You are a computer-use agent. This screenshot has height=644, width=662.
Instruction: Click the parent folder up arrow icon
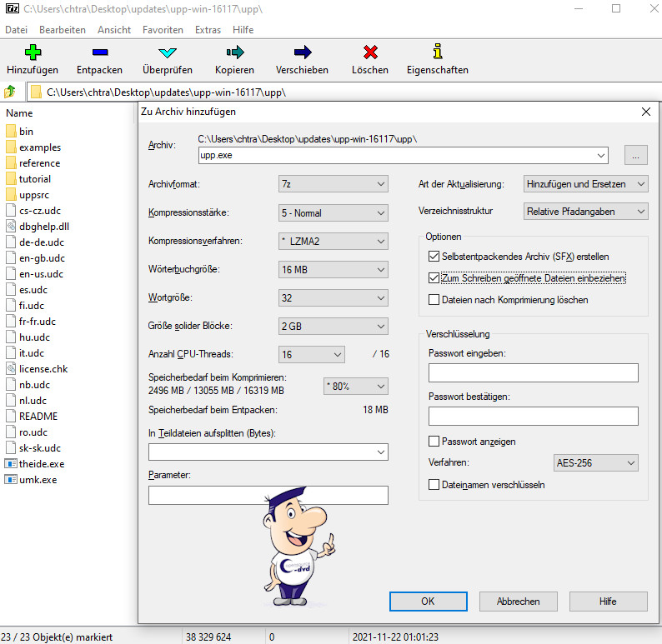pyautogui.click(x=11, y=92)
